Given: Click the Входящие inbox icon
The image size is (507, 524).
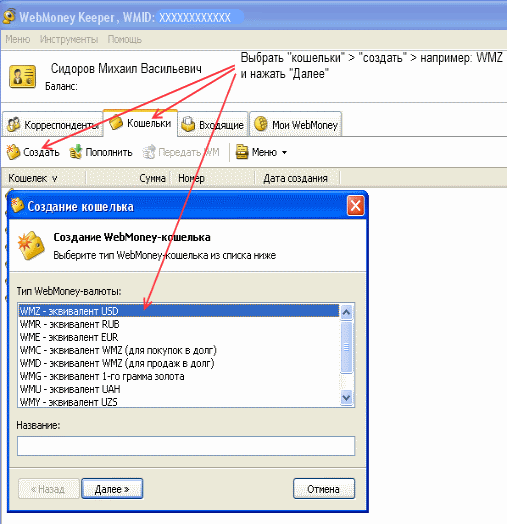Looking at the screenshot, I should pos(188,124).
